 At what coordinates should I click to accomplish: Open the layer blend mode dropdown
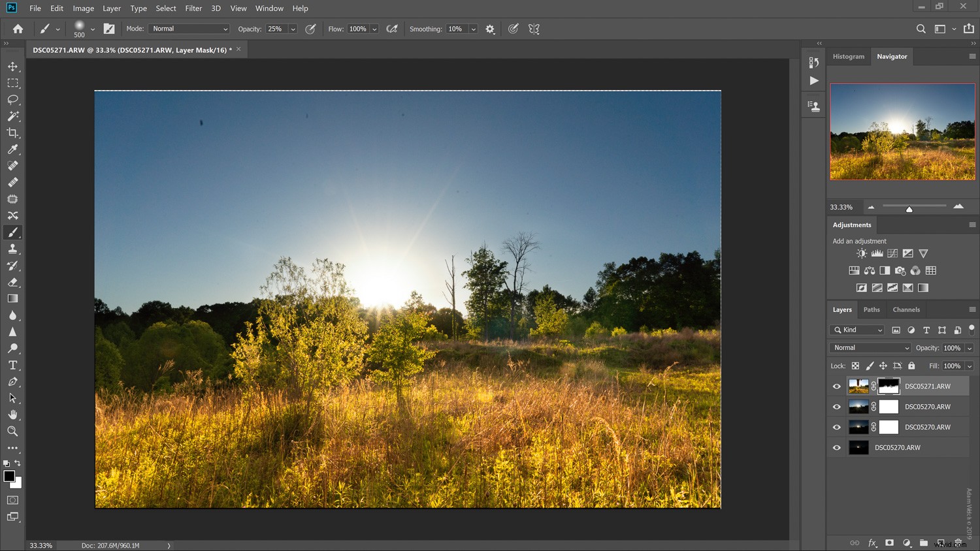[870, 347]
